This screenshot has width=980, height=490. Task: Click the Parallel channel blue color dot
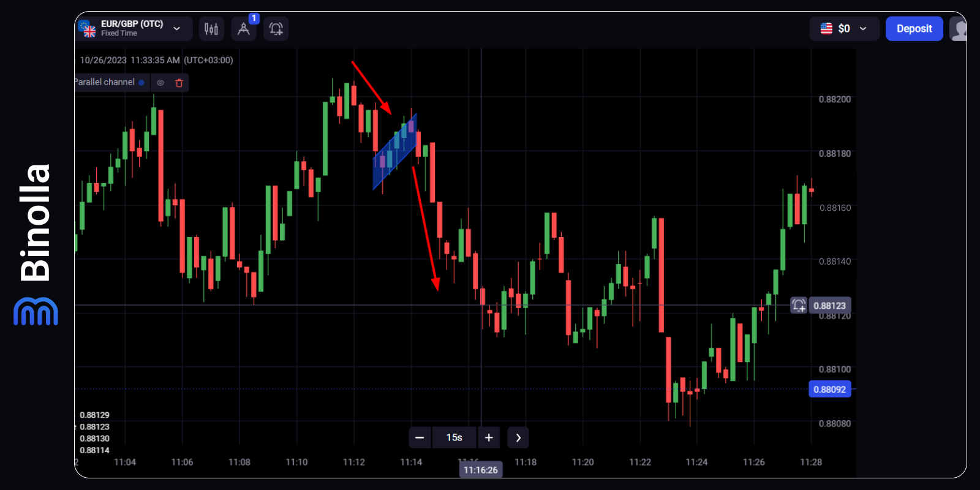click(141, 83)
